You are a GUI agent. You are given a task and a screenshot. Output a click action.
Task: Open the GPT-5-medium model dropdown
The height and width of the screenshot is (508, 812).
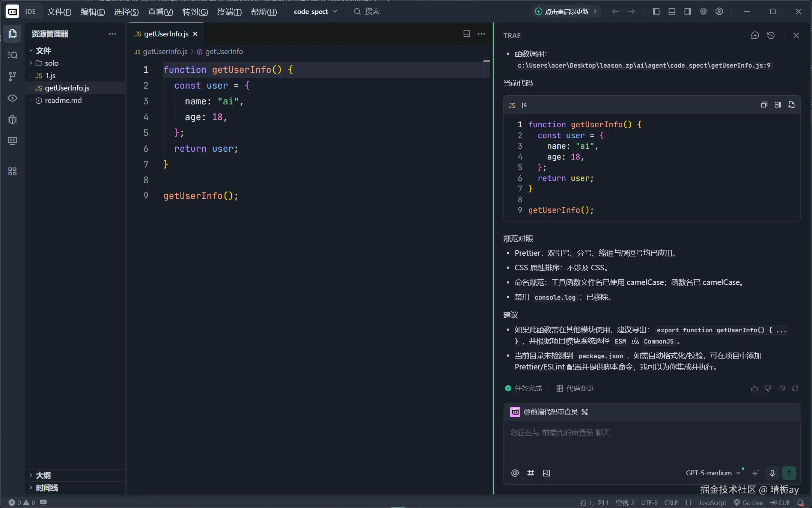pyautogui.click(x=713, y=473)
